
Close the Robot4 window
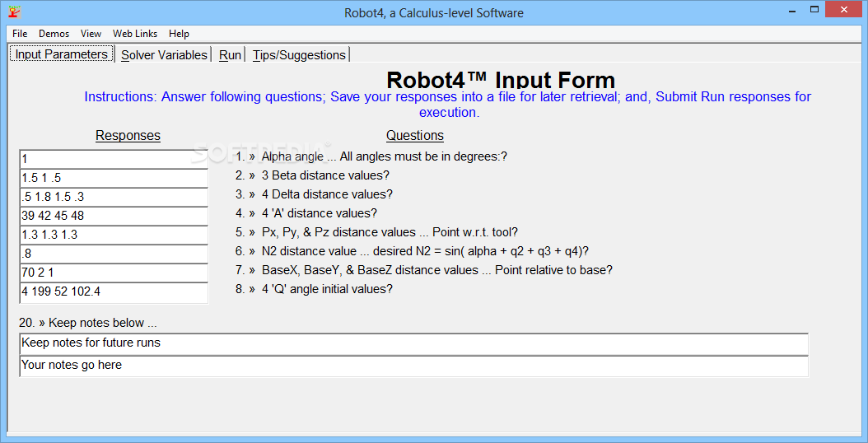coord(843,9)
